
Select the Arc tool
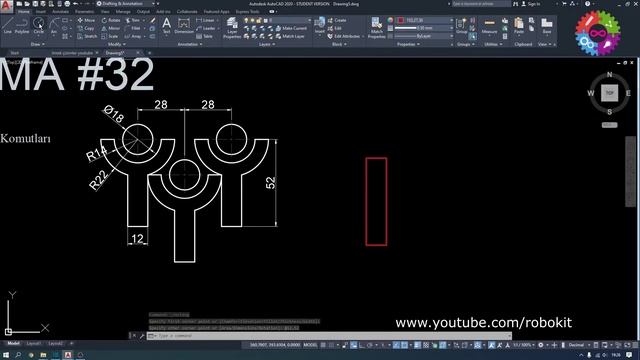point(53,25)
